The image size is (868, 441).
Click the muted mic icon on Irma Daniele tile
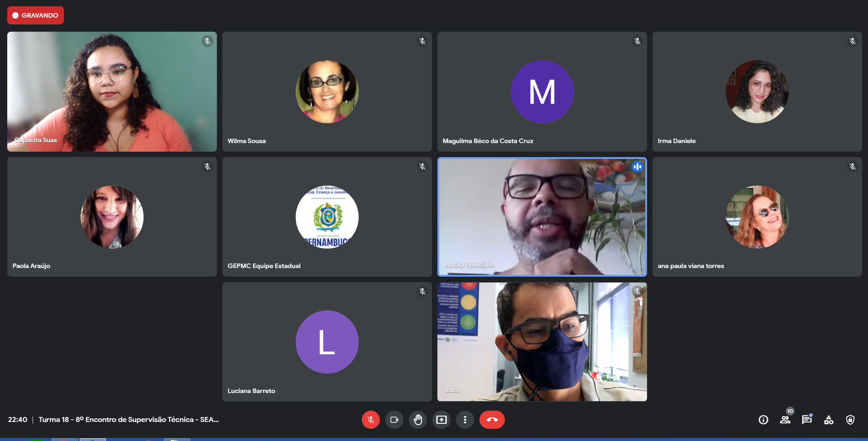(x=852, y=41)
